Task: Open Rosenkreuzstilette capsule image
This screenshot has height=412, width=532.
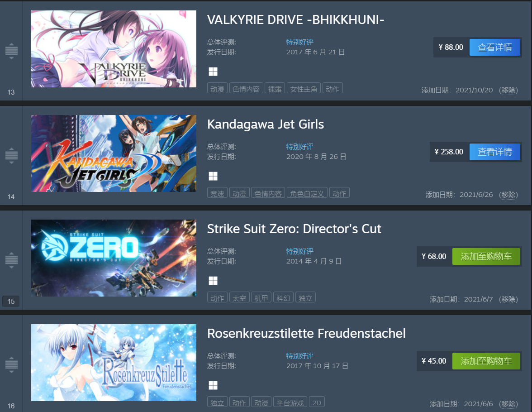Action: pos(114,363)
